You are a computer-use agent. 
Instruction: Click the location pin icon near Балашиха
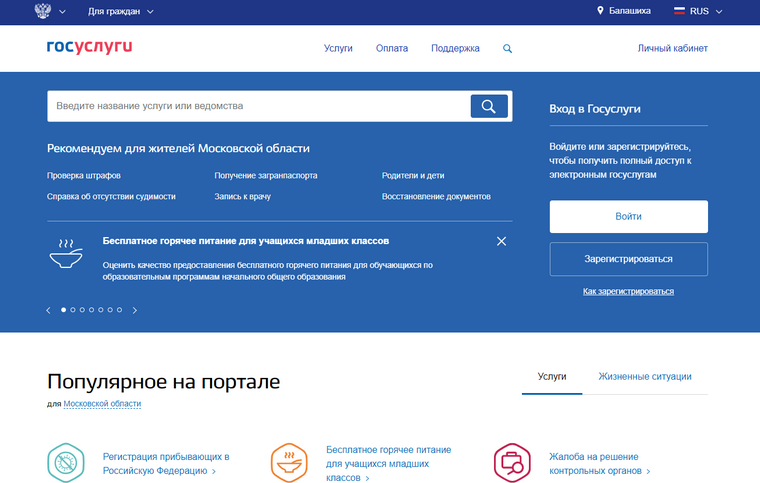600,10
